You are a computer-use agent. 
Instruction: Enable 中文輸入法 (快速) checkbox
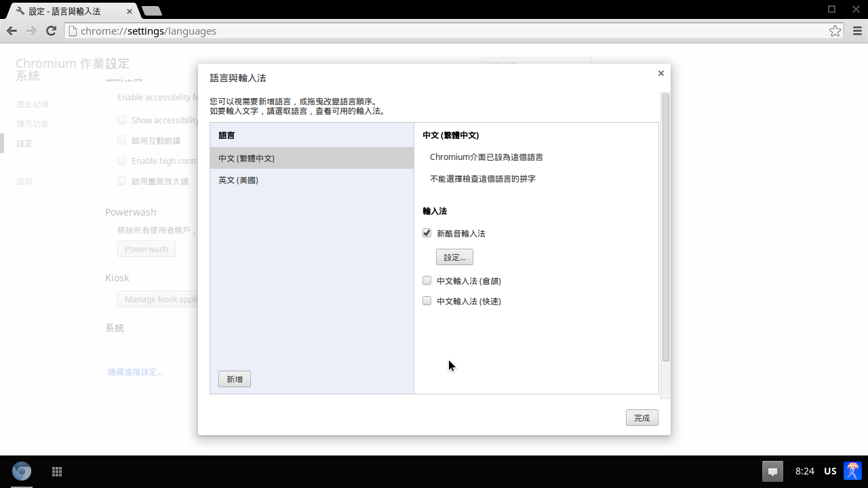(427, 301)
